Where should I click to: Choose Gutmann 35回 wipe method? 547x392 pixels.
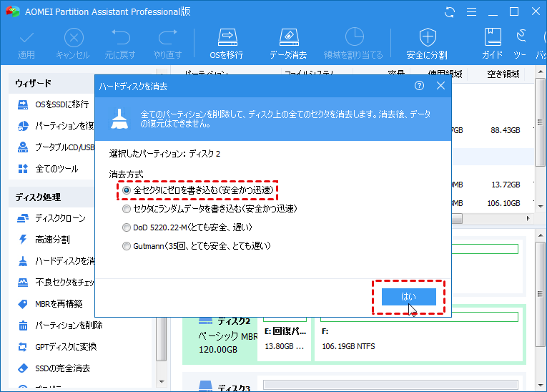[x=197, y=246]
